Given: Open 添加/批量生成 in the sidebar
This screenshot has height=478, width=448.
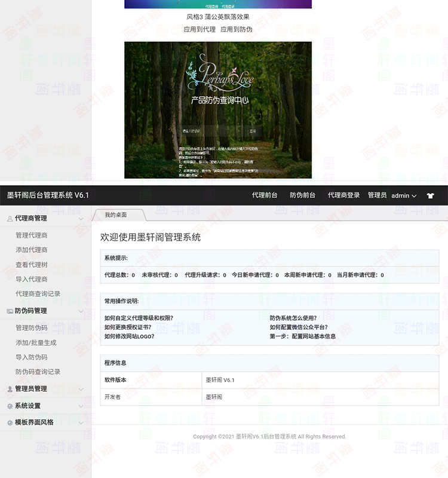Looking at the screenshot, I should 36,342.
